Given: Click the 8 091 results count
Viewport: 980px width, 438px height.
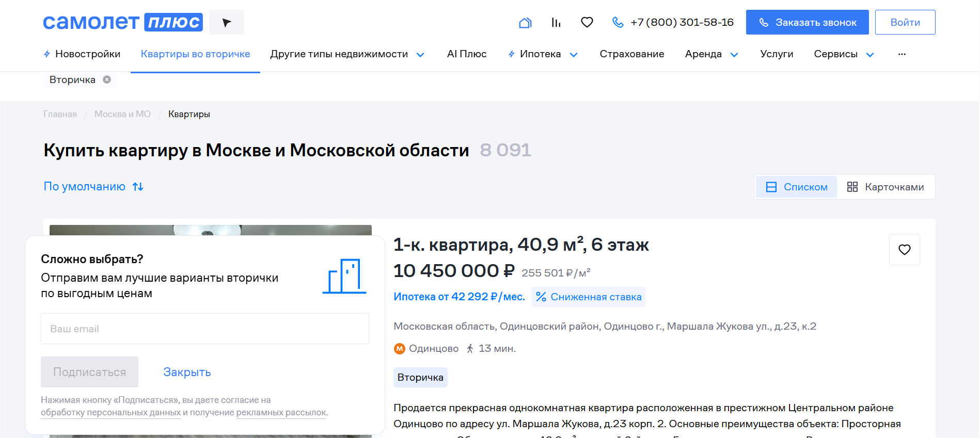Looking at the screenshot, I should (x=505, y=150).
